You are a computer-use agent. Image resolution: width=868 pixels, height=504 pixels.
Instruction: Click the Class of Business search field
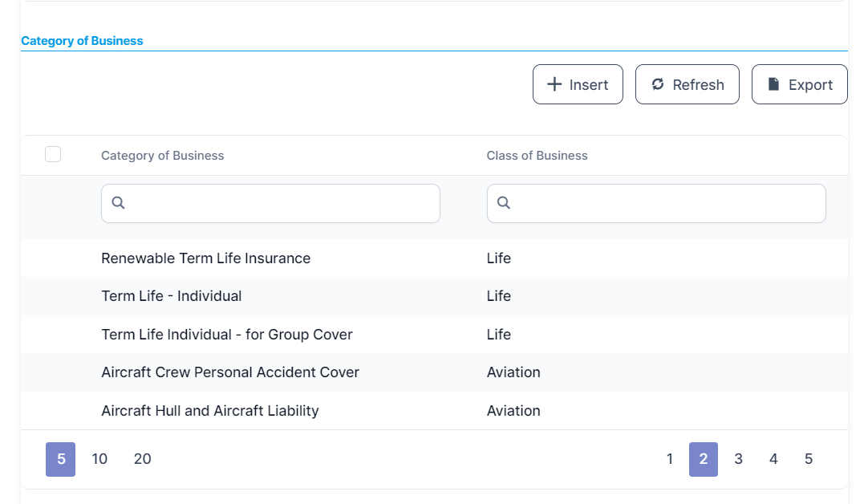(666, 204)
